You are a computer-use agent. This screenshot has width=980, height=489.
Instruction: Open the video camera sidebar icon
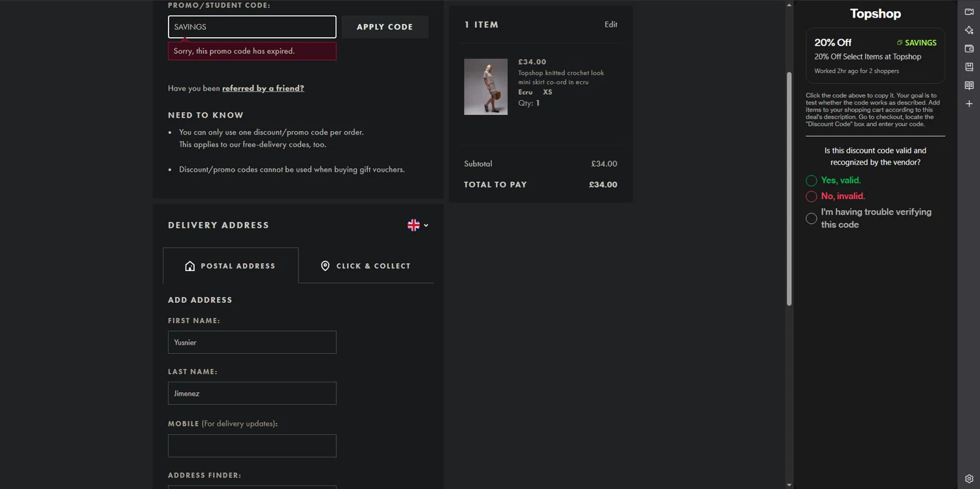969,12
